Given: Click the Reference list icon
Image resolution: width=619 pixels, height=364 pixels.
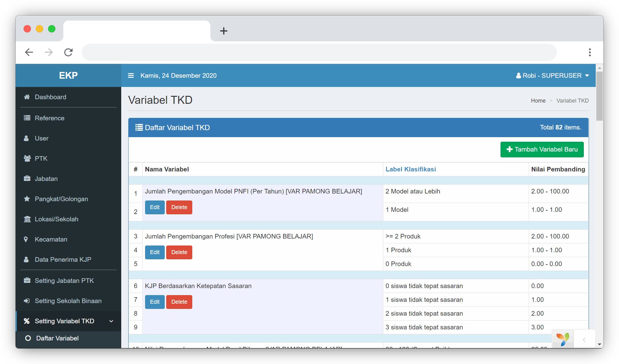Looking at the screenshot, I should (x=27, y=118).
